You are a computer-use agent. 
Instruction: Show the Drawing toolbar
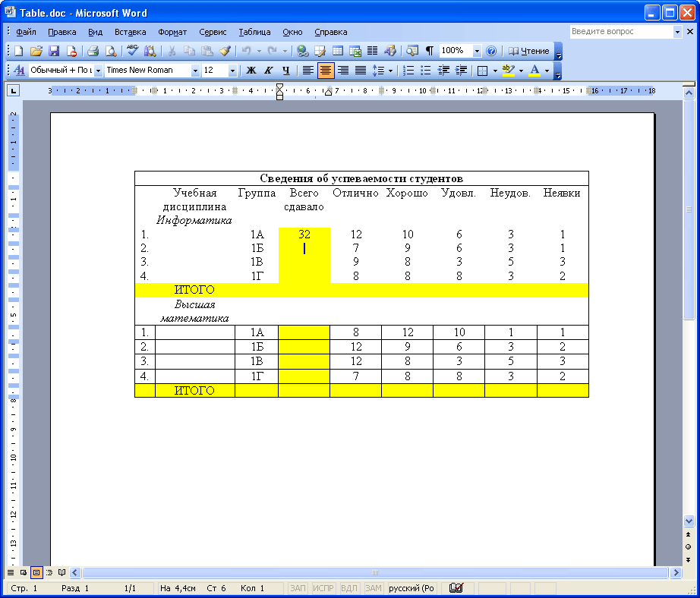point(390,51)
